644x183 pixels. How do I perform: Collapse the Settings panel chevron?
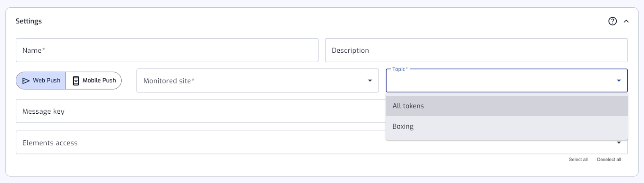pyautogui.click(x=626, y=21)
